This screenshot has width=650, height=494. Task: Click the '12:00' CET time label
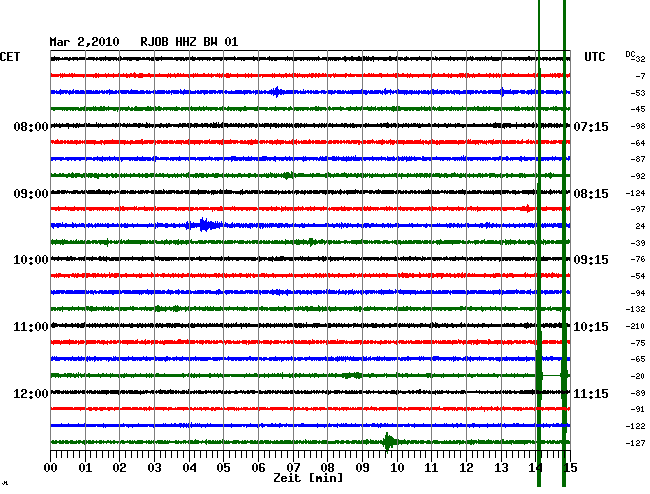tap(31, 393)
